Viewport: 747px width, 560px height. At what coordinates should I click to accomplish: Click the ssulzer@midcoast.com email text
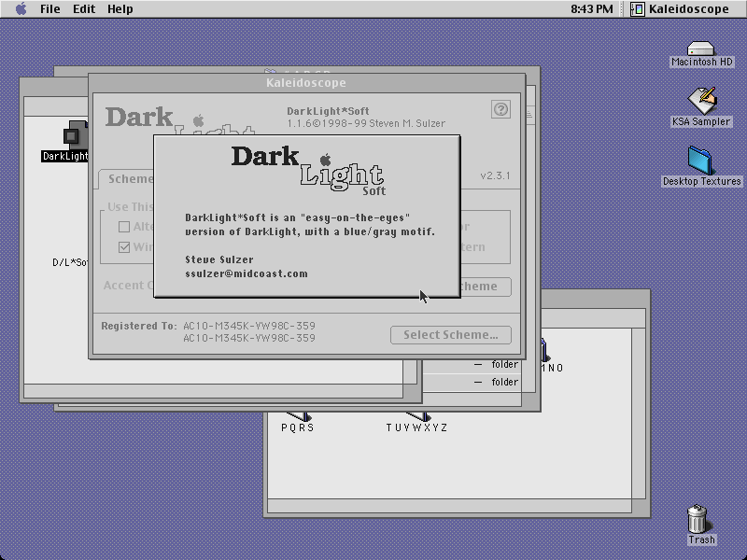(247, 273)
